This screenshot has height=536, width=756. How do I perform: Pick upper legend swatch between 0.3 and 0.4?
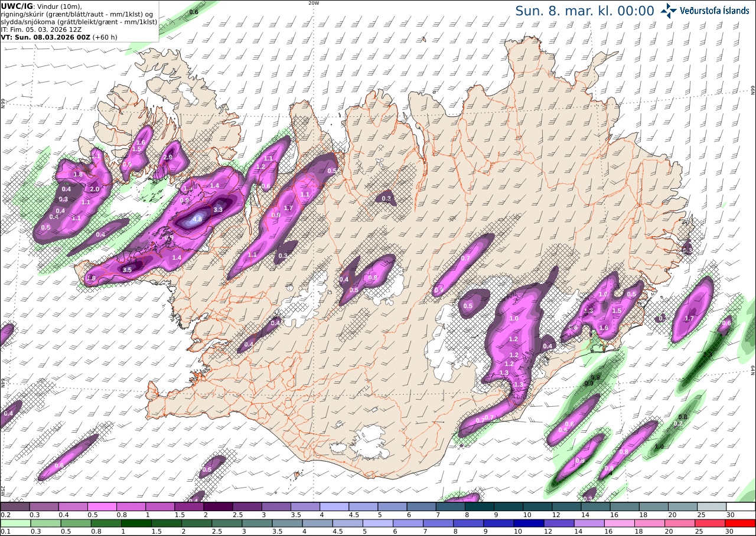(44, 506)
